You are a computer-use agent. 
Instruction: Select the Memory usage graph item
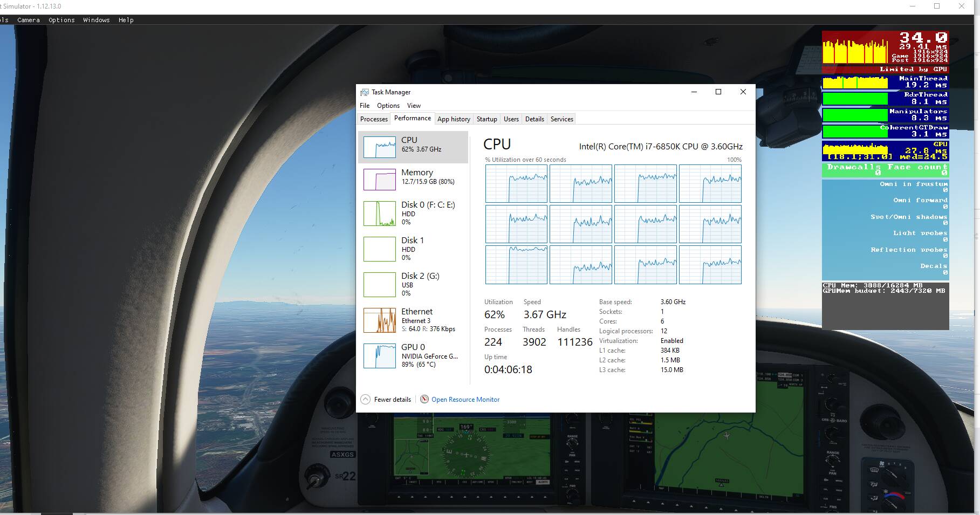pos(380,180)
